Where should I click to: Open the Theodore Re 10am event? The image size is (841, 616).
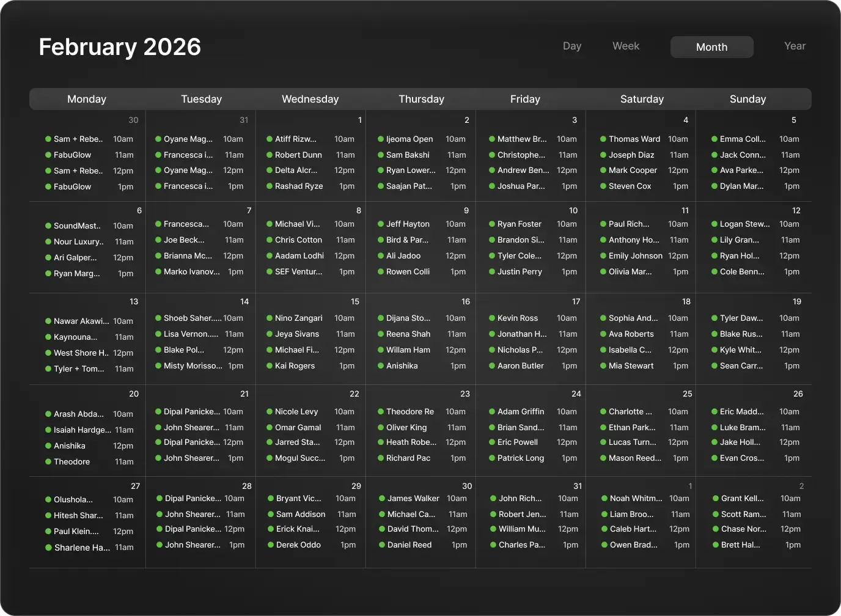tap(421, 412)
